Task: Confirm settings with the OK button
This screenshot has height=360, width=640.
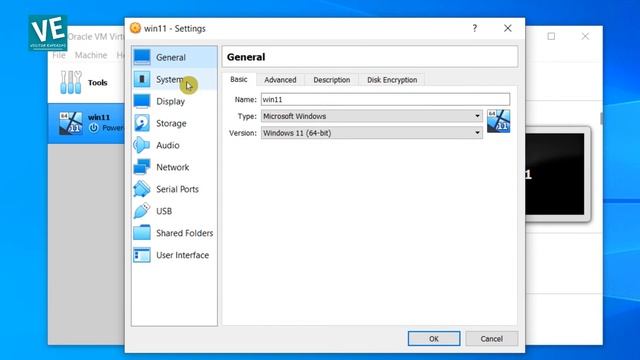Action: pyautogui.click(x=434, y=339)
